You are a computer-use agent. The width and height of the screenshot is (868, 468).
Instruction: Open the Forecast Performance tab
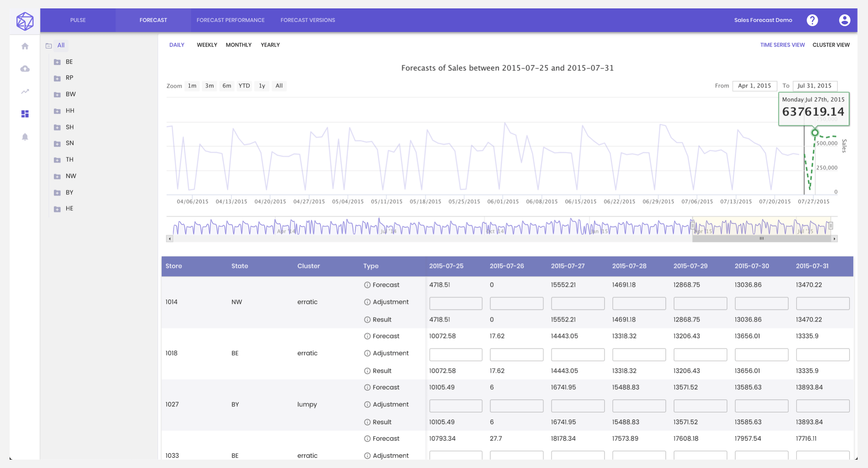coord(230,20)
